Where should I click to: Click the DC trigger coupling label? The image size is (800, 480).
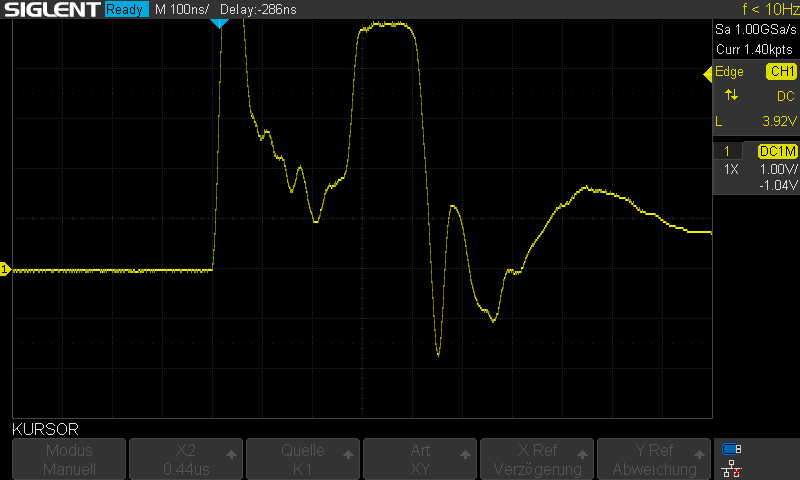[x=786, y=96]
